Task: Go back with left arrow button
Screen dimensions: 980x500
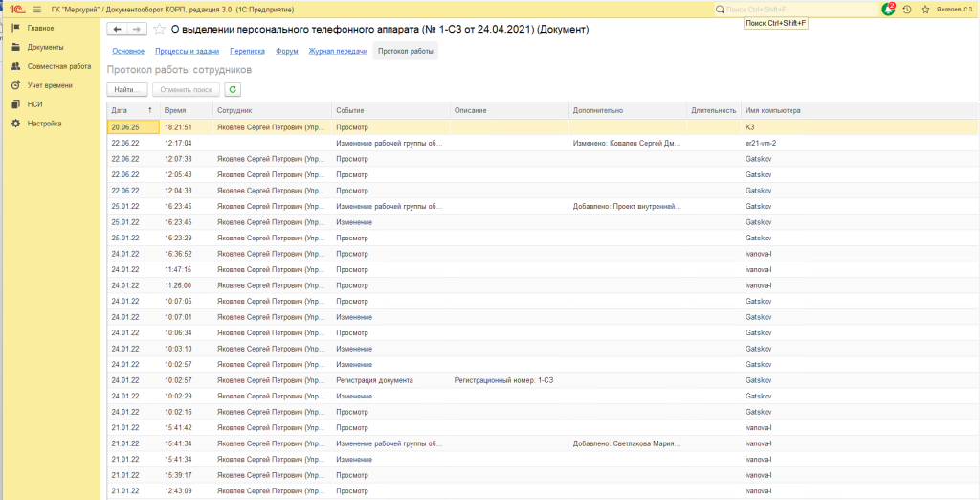Action: 118,30
